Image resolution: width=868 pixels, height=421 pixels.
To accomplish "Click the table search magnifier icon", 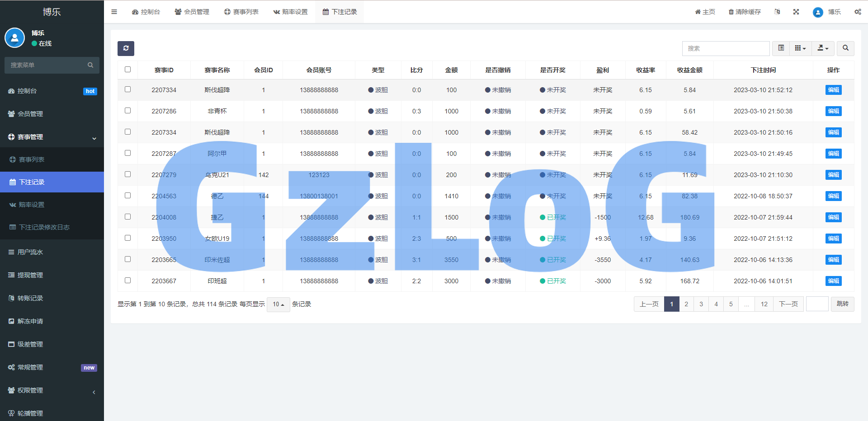I will [845, 48].
